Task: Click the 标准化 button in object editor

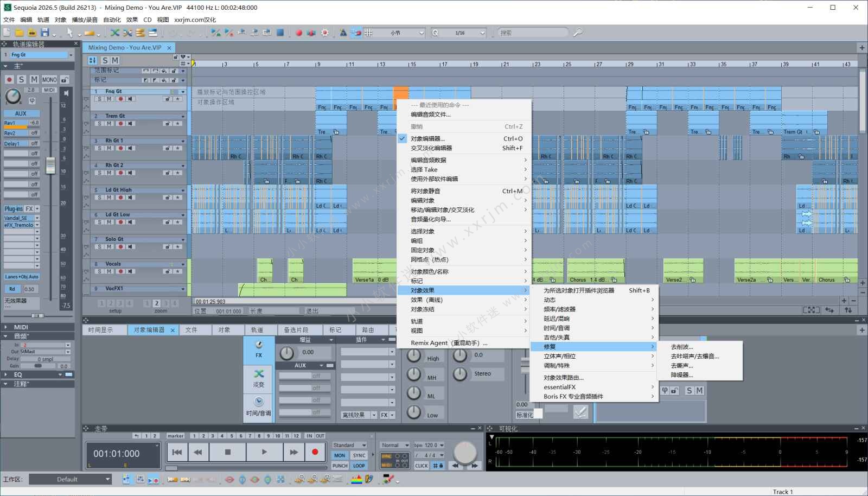Action: 524,415
